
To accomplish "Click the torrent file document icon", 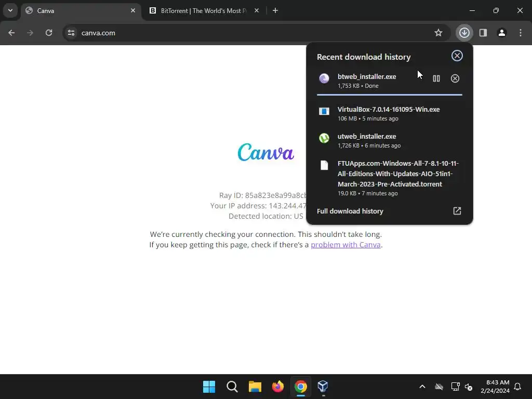I will pos(324,165).
